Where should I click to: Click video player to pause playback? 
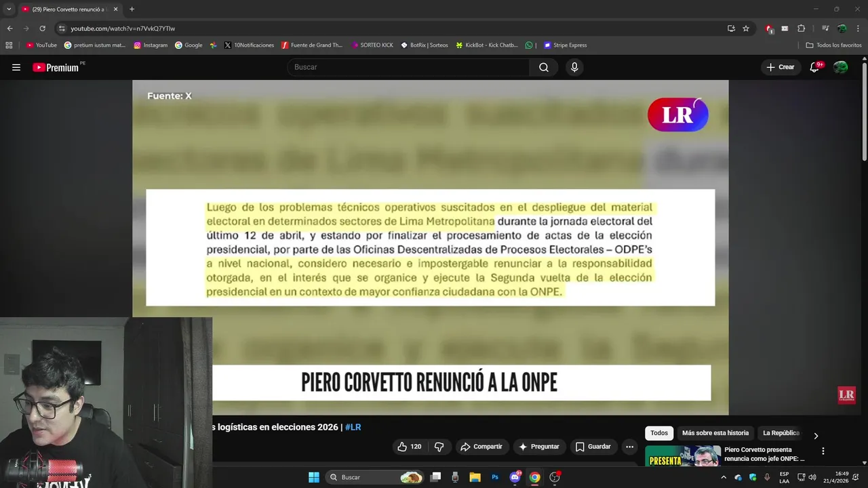(x=430, y=247)
